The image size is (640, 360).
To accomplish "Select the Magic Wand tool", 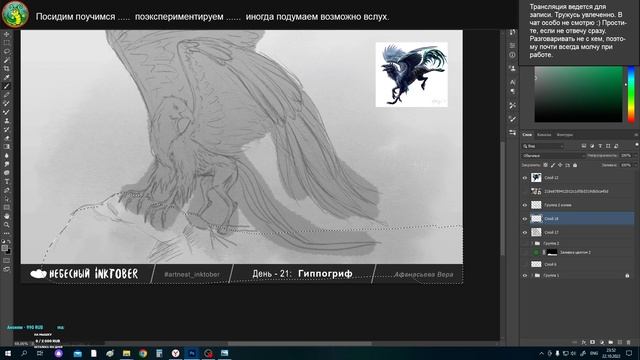I will point(7,60).
